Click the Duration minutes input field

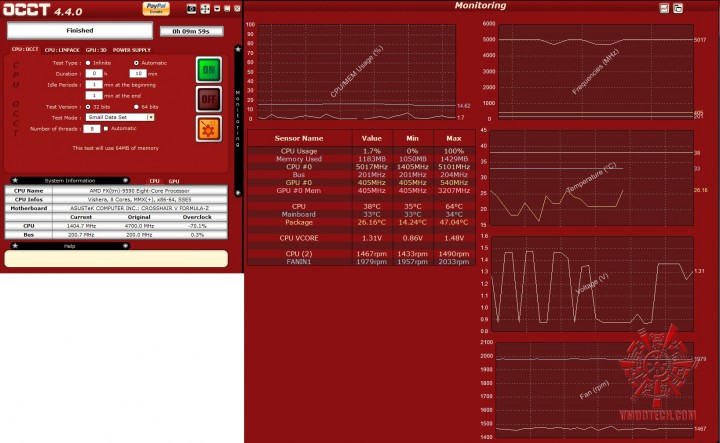[138, 73]
